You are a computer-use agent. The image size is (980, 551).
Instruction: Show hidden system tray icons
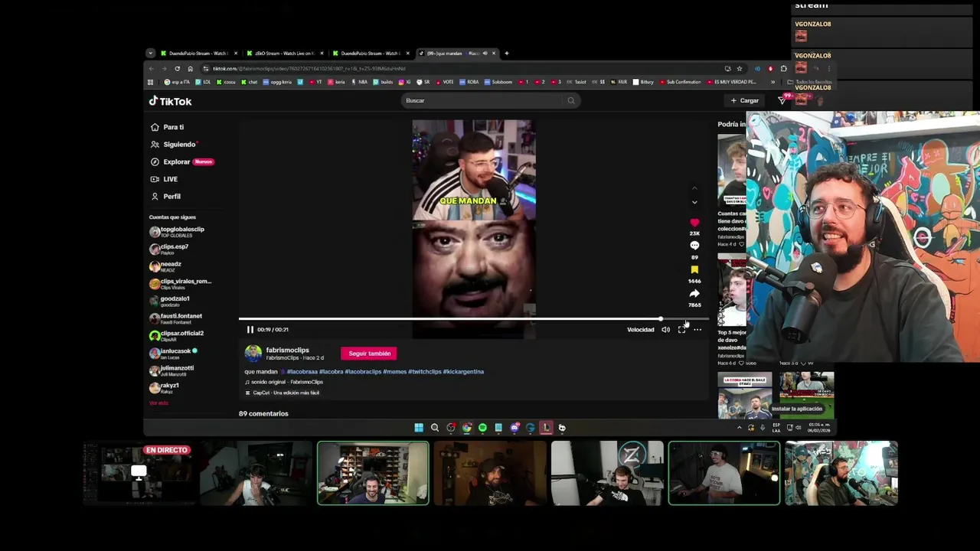pyautogui.click(x=739, y=428)
